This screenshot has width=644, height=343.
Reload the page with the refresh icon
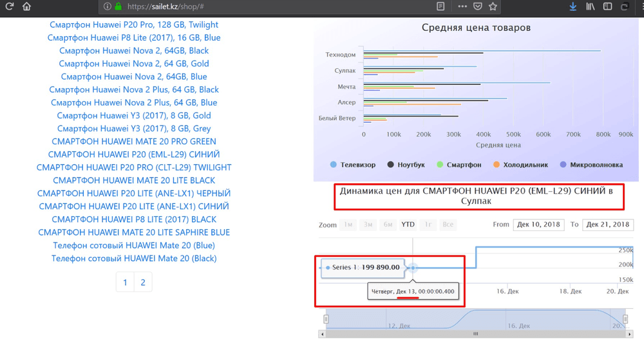pyautogui.click(x=10, y=6)
